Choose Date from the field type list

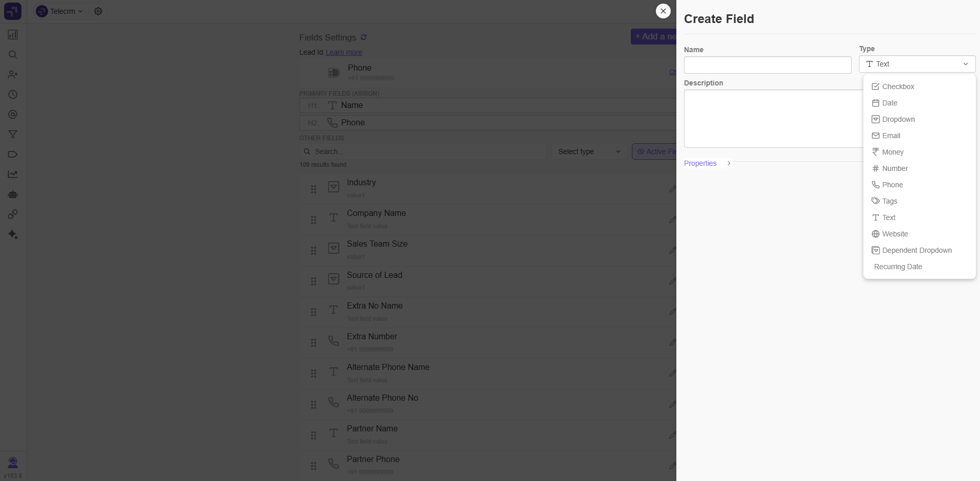[x=890, y=102]
